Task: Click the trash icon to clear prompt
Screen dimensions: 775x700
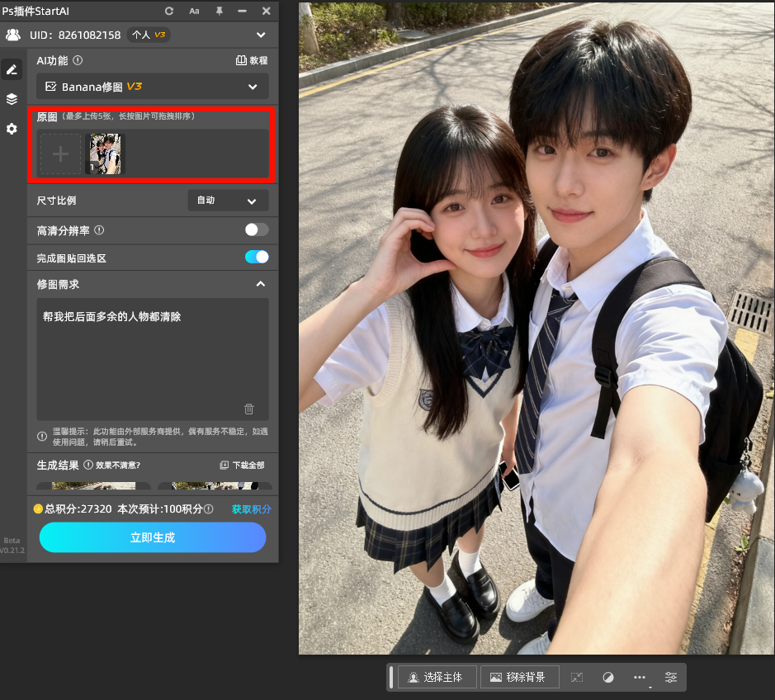Action: [x=249, y=409]
